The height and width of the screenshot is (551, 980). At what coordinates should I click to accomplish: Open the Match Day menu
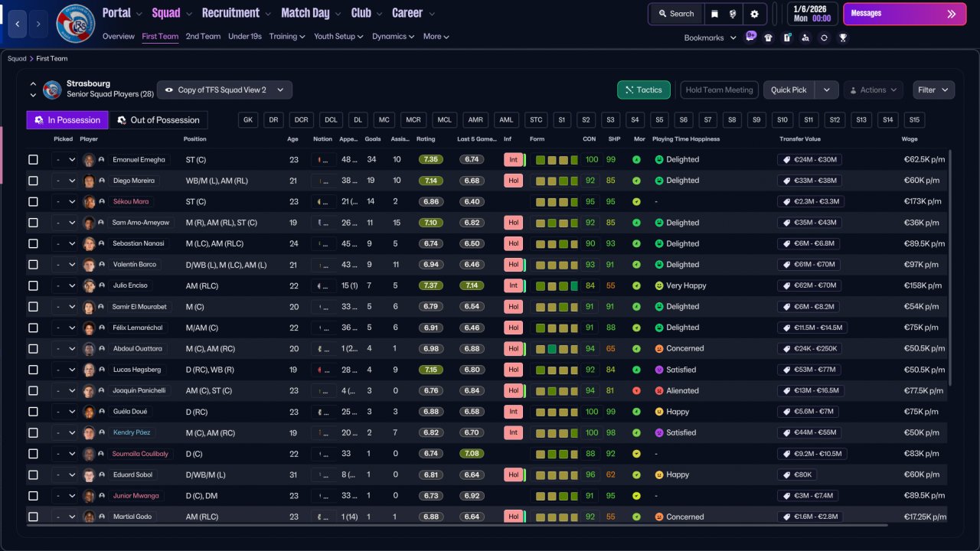tap(310, 13)
